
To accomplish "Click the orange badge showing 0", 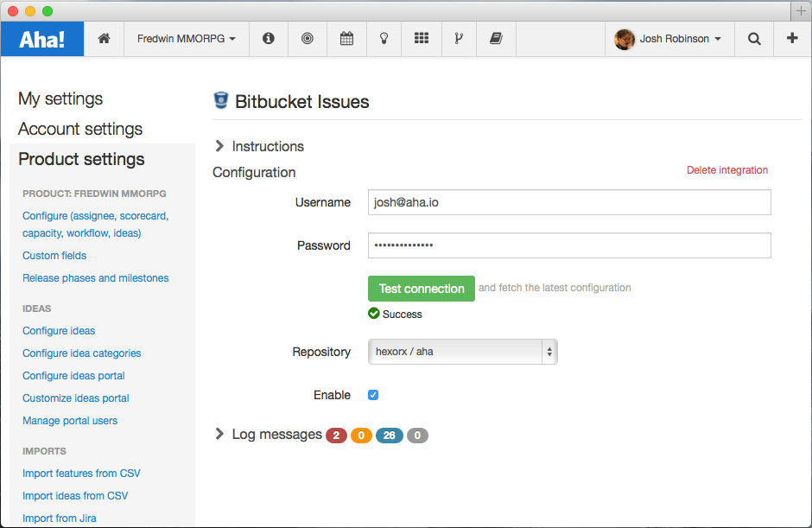I will (x=361, y=436).
